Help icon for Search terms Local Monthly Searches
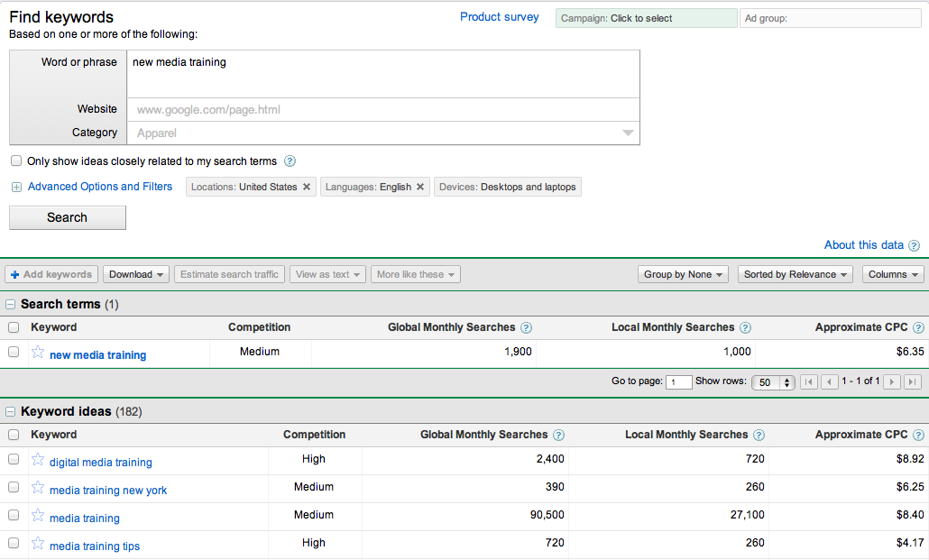Viewport: 929px width, 560px height. [745, 327]
